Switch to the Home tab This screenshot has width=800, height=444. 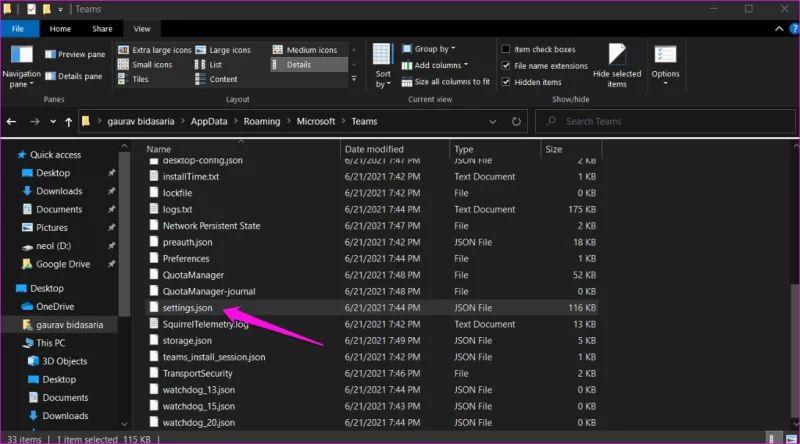tap(60, 29)
